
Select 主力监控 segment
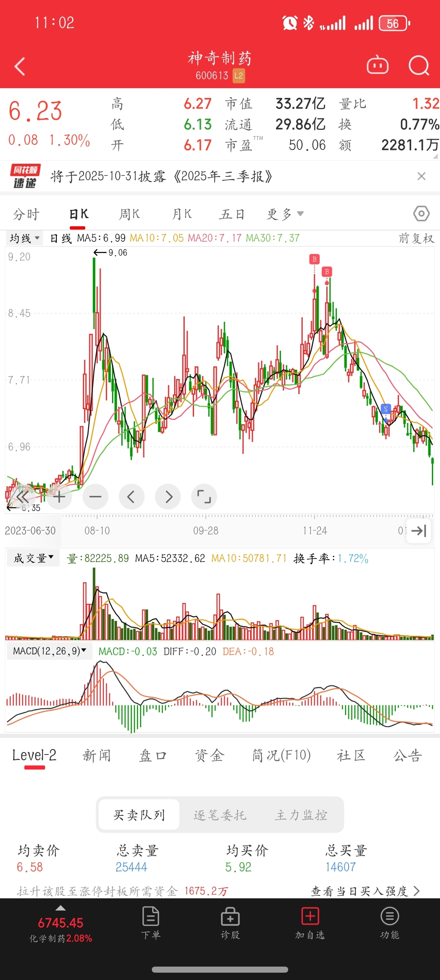point(301,815)
